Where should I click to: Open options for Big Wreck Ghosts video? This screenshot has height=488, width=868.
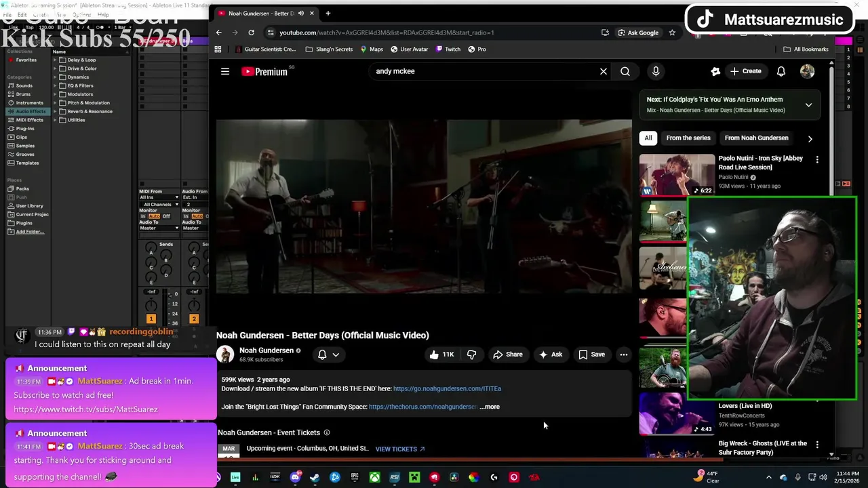click(816, 445)
